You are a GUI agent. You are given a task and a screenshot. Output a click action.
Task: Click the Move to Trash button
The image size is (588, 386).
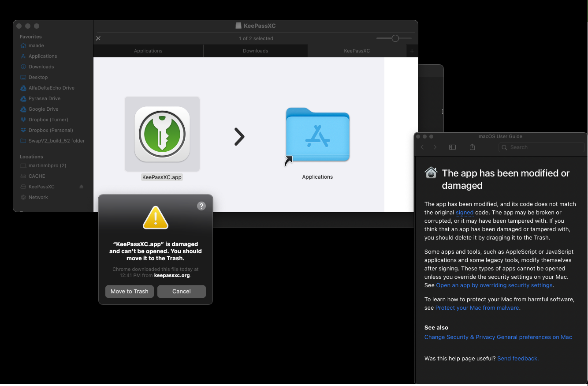pyautogui.click(x=129, y=291)
